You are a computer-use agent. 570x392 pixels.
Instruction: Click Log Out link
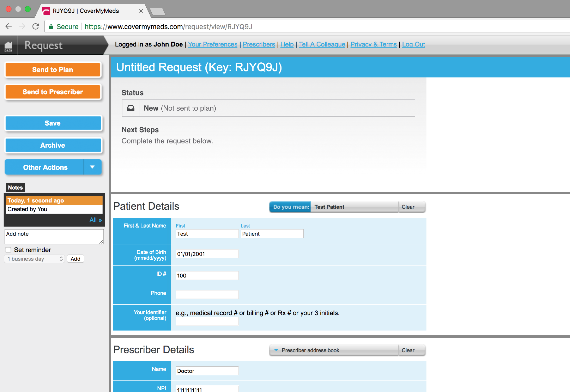coord(413,44)
